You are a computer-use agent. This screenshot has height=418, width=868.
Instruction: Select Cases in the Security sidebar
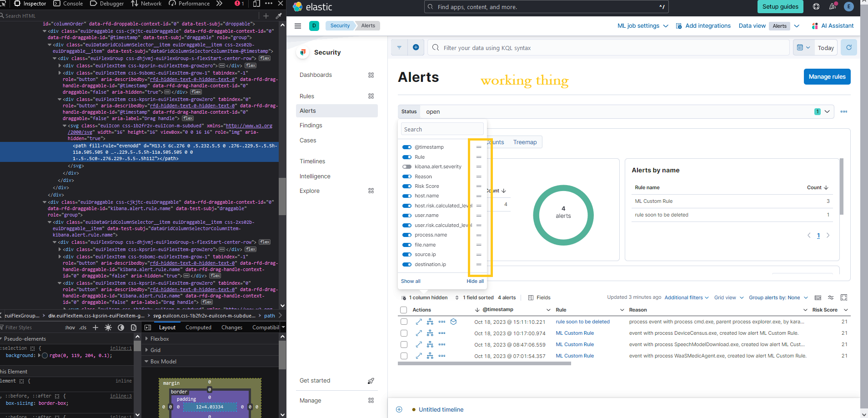[307, 140]
